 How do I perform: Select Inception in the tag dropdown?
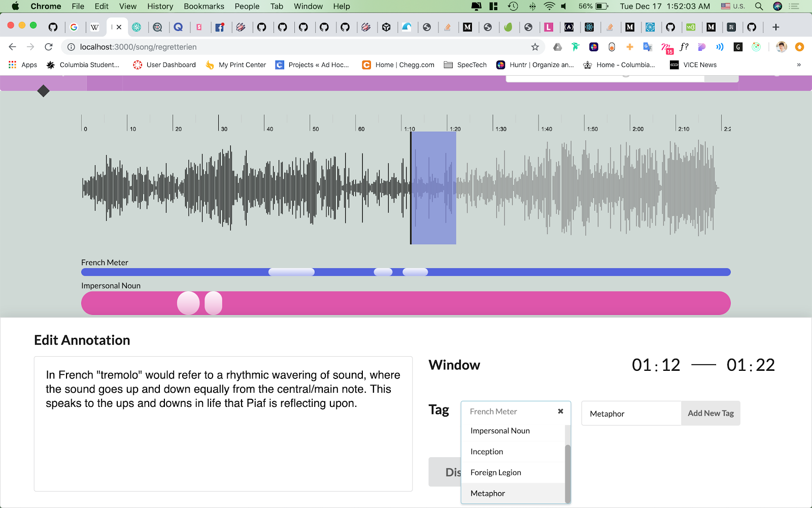tap(513, 452)
